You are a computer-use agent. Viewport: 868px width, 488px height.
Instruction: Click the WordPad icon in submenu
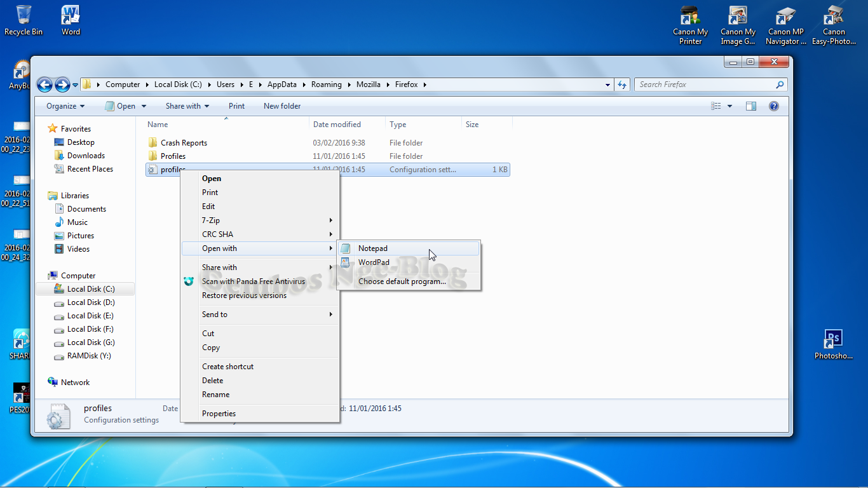pos(345,262)
